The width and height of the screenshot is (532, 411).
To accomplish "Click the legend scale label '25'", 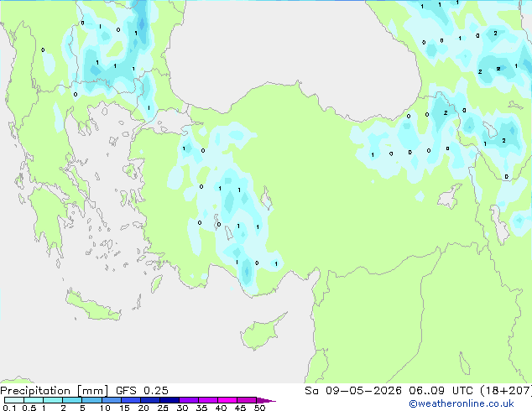I will [163, 408].
